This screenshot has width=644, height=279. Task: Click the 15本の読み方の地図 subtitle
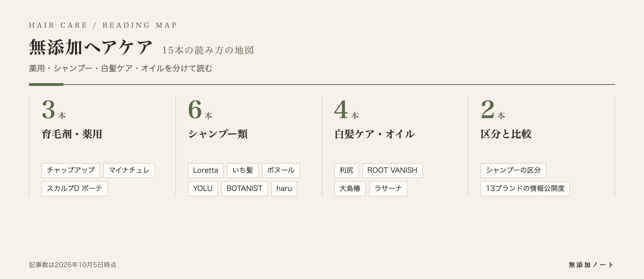208,50
